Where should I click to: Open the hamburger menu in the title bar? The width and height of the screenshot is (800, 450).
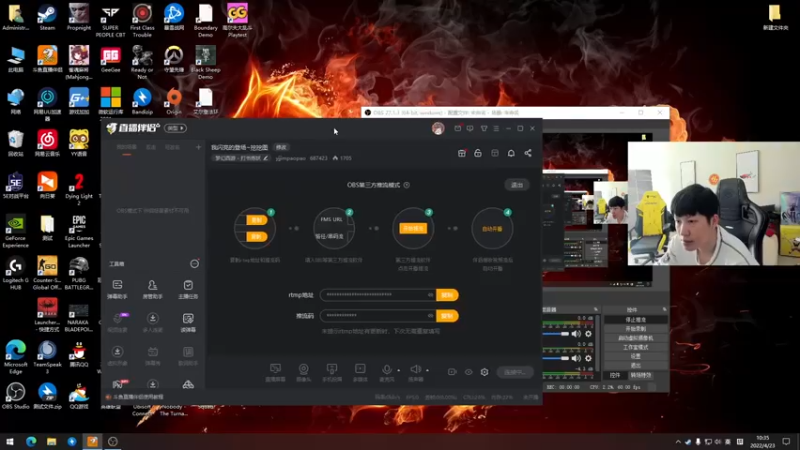tap(496, 129)
